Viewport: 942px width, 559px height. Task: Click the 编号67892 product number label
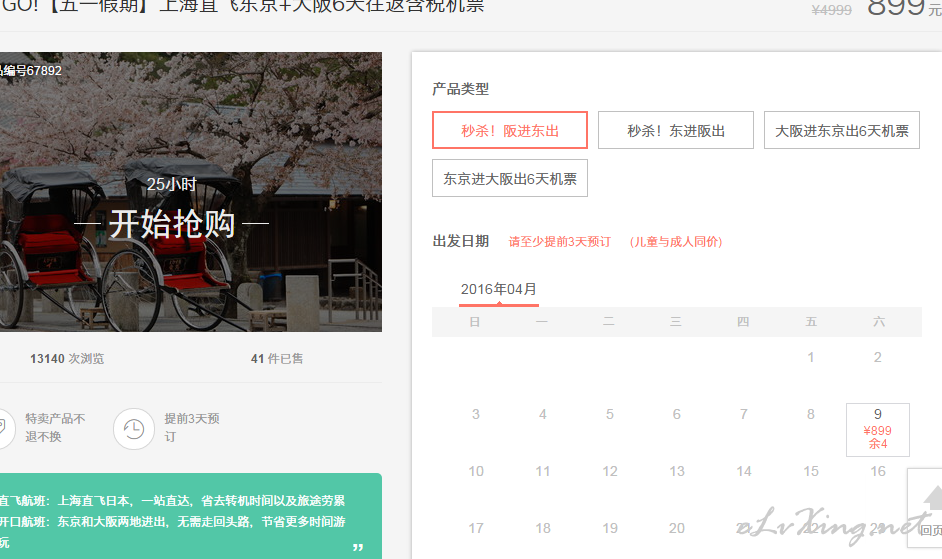(x=31, y=70)
